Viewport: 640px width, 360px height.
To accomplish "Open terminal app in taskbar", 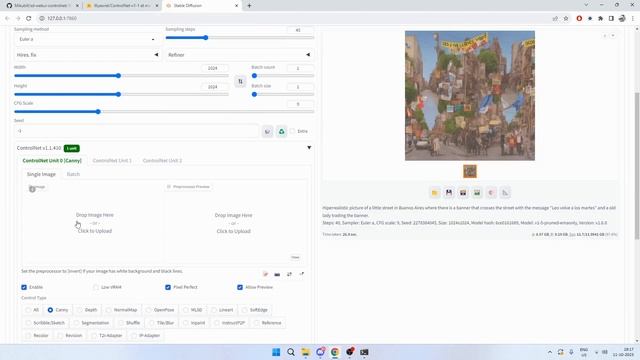I will point(364,352).
